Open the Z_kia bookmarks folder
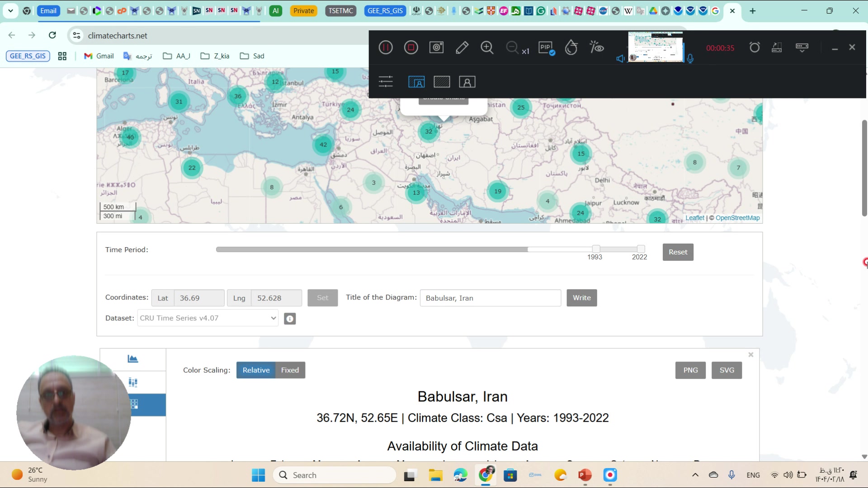The image size is (868, 488). pos(215,56)
